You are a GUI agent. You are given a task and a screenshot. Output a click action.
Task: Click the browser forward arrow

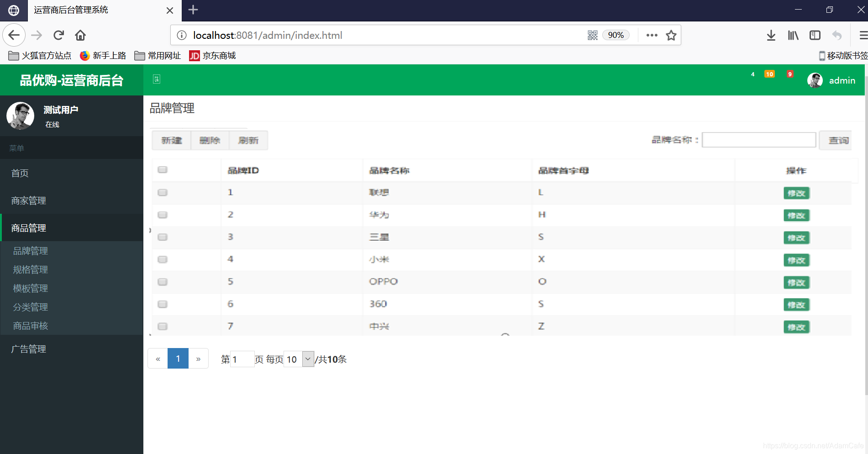[x=37, y=35]
